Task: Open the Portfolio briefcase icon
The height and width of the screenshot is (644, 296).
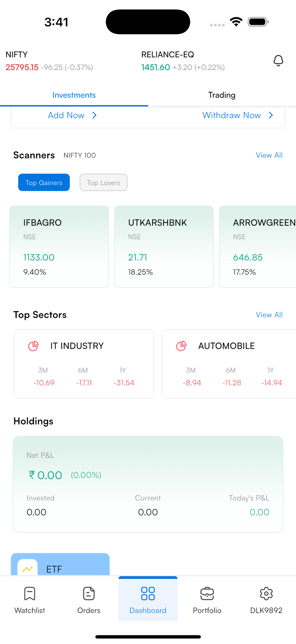Action: [207, 593]
